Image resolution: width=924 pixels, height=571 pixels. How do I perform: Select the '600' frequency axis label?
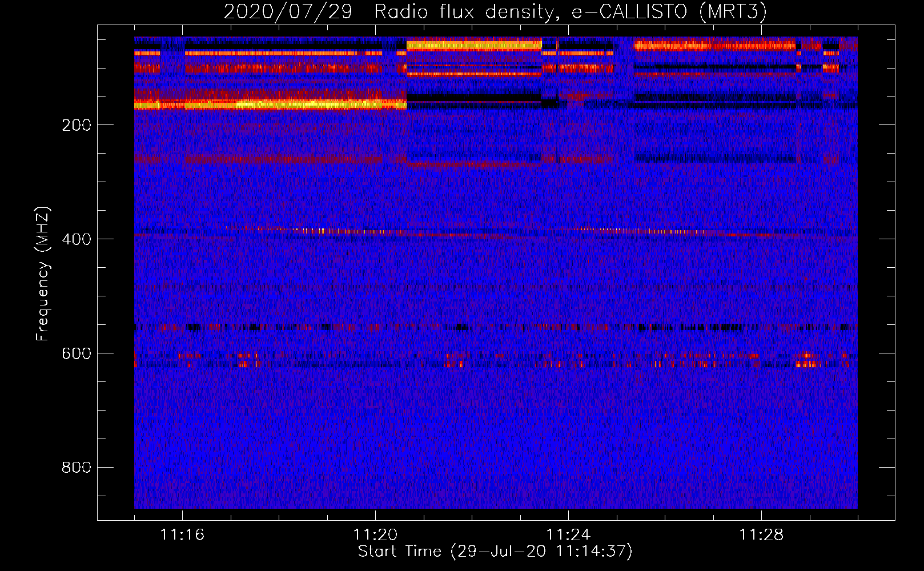pos(76,353)
